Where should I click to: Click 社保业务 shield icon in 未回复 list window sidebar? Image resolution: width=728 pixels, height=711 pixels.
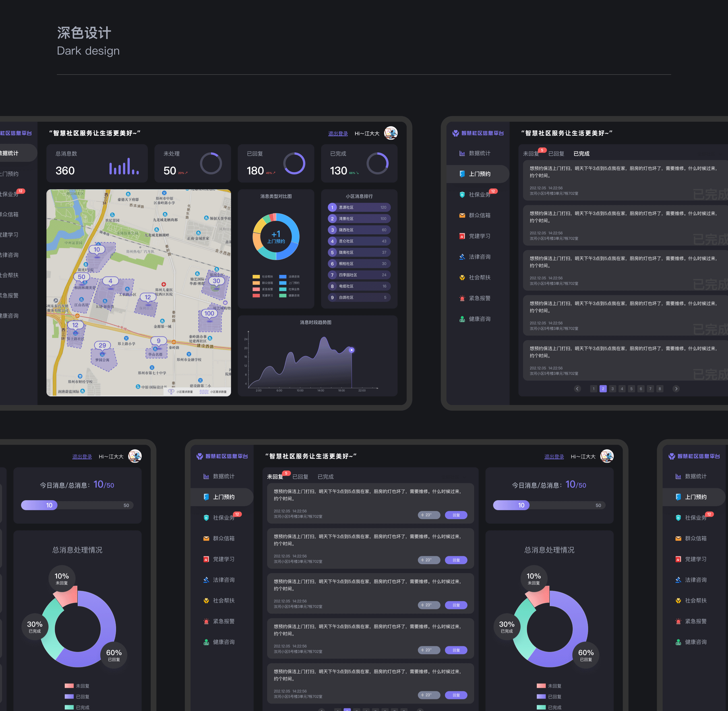[x=206, y=518]
